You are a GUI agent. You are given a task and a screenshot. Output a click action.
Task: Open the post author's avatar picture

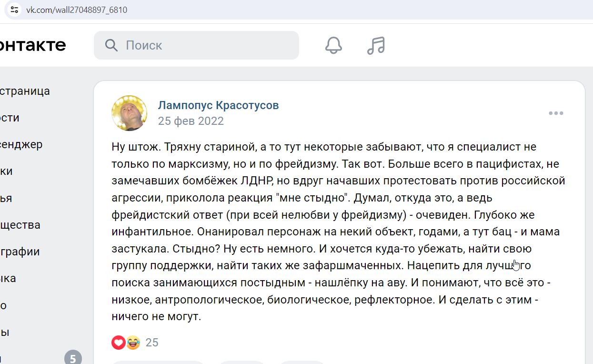tap(129, 113)
